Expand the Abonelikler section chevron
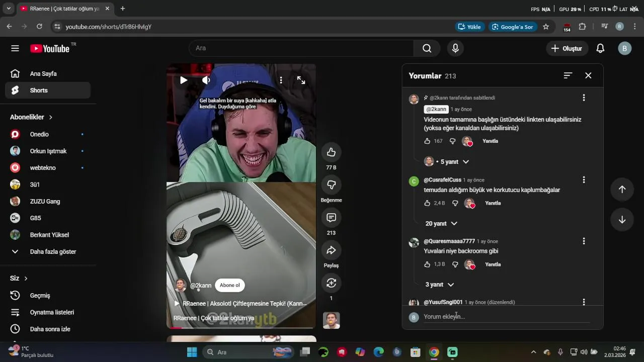The height and width of the screenshot is (362, 644). click(51, 117)
